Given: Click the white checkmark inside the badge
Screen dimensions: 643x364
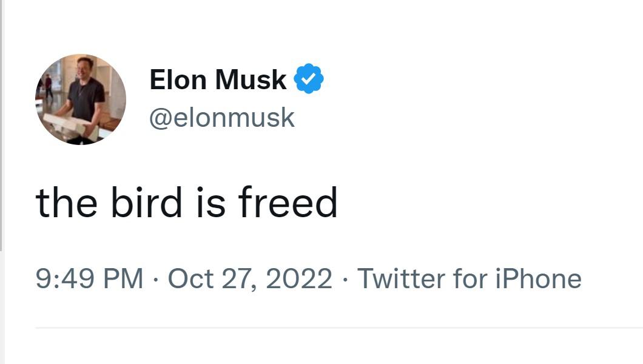Looking at the screenshot, I should tap(308, 78).
